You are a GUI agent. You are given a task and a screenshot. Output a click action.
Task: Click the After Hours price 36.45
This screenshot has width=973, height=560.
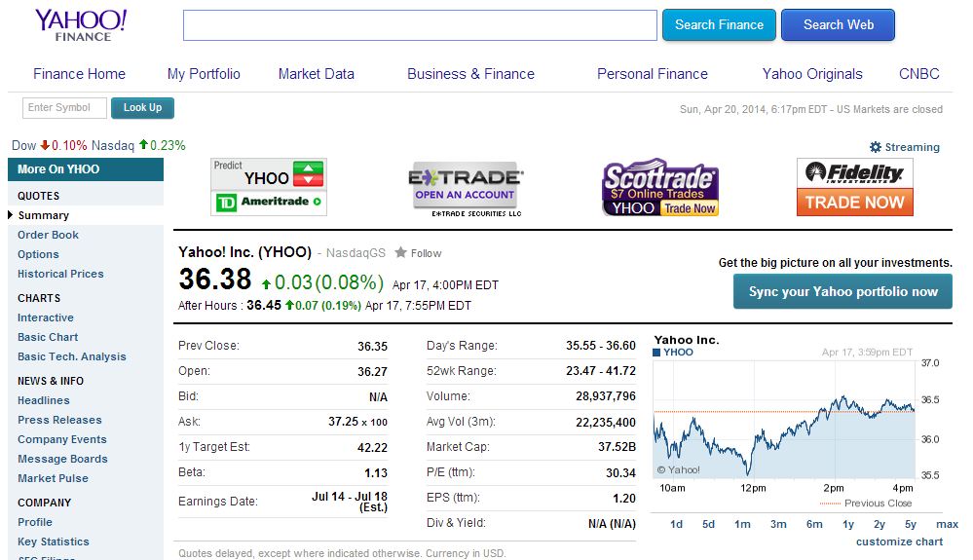tap(264, 305)
